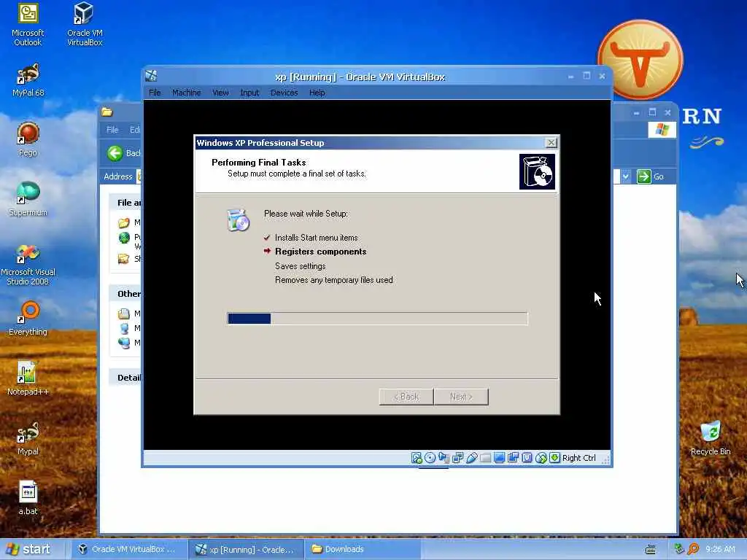Switch to xp [Running] taskbar button
The width and height of the screenshot is (747, 560).
(245, 550)
